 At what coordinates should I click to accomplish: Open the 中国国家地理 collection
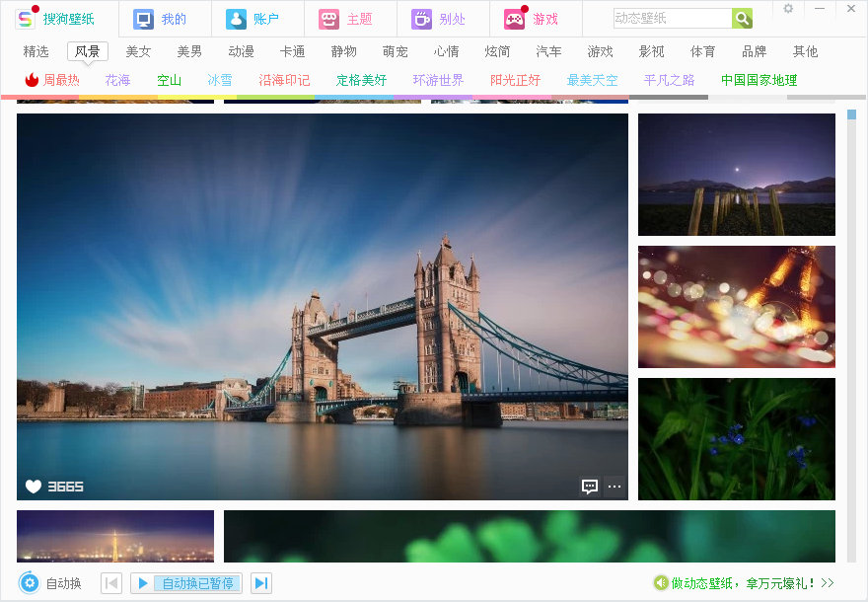(759, 80)
